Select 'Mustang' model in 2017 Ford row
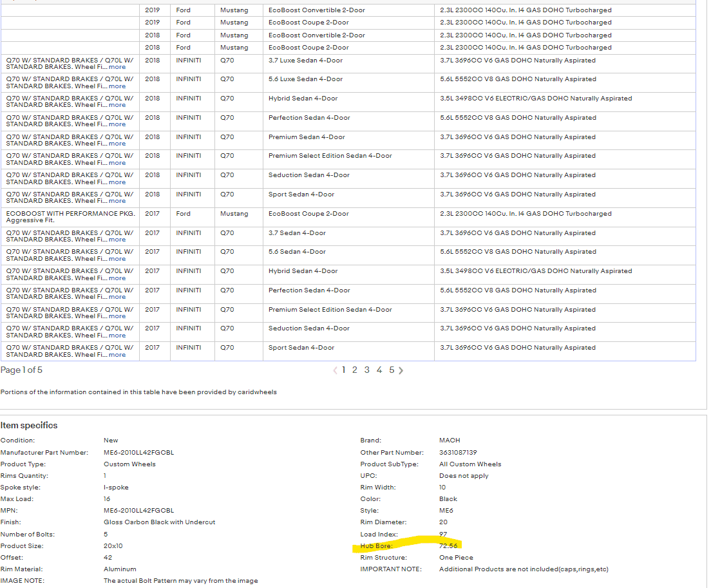This screenshot has height=588, width=711. [234, 214]
